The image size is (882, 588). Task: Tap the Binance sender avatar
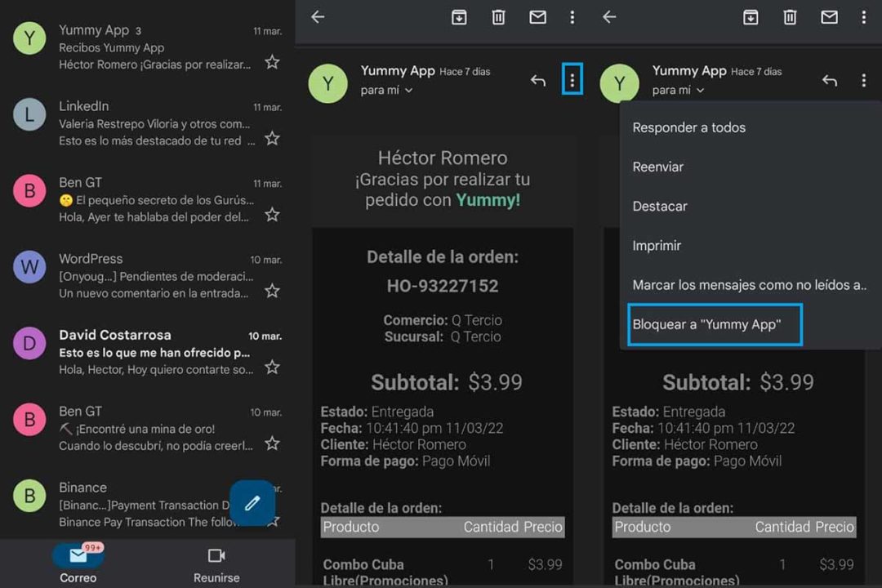(x=29, y=496)
